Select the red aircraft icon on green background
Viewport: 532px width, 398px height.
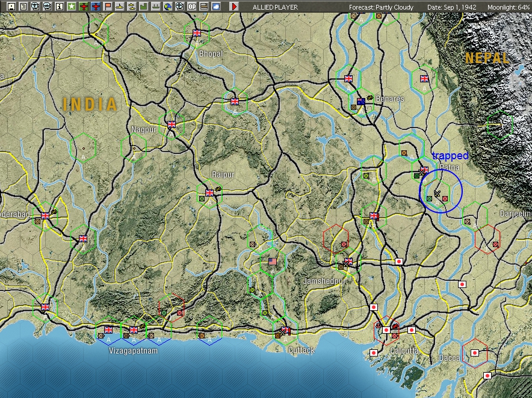[84, 7]
